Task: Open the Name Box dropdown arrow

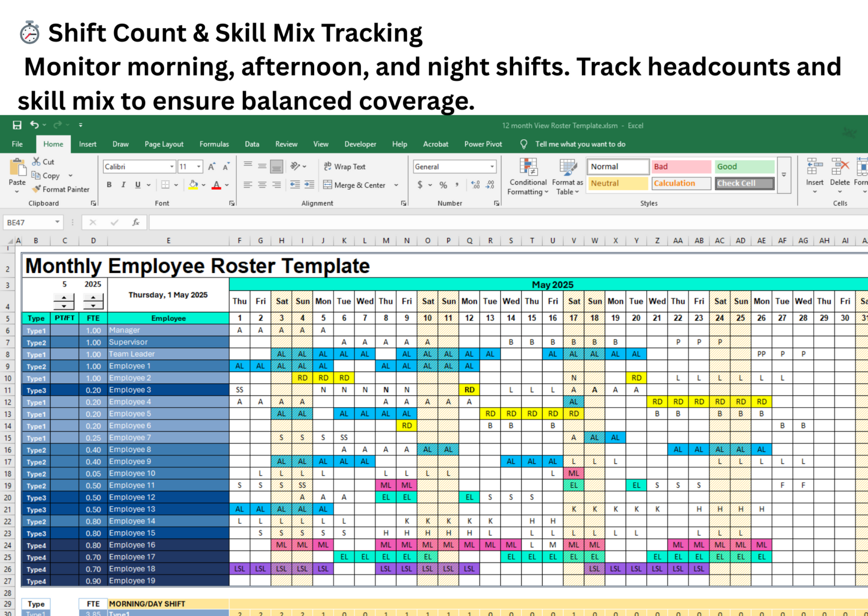Action: coord(57,222)
